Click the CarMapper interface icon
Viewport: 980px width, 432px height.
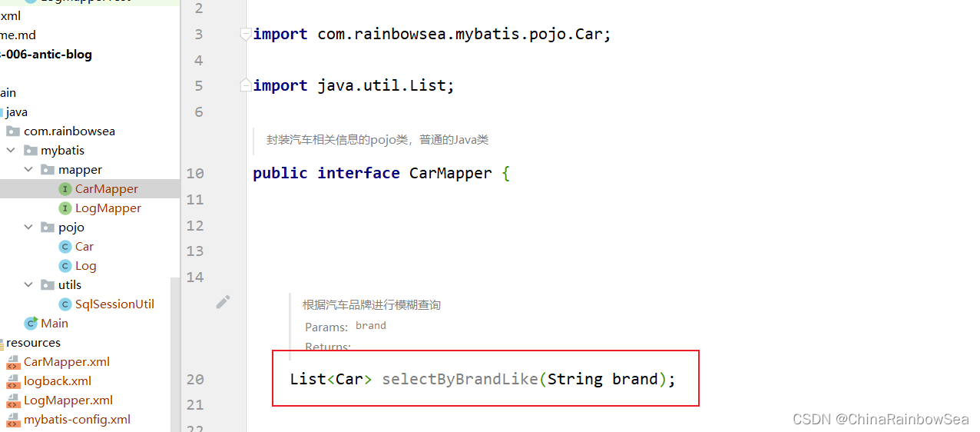pos(65,189)
